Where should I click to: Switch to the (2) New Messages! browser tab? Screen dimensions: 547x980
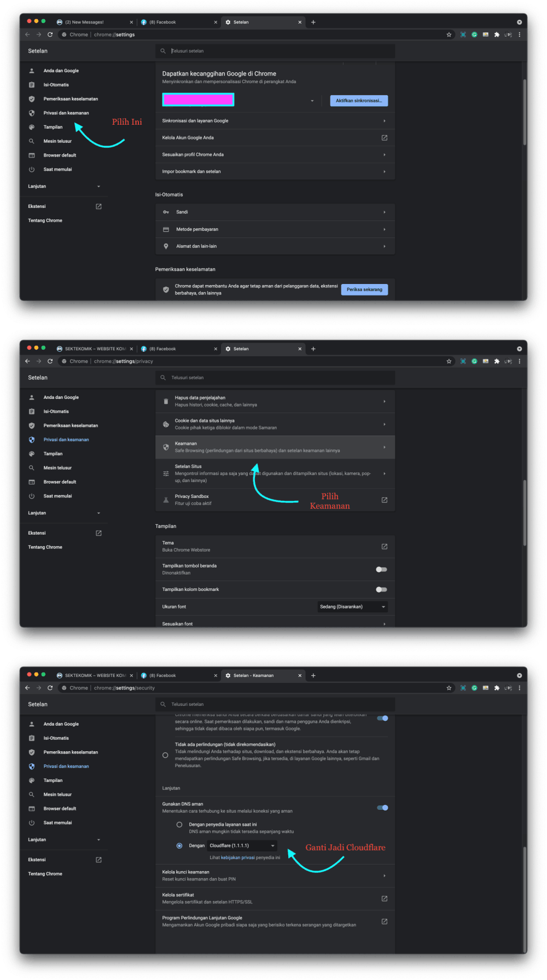88,22
